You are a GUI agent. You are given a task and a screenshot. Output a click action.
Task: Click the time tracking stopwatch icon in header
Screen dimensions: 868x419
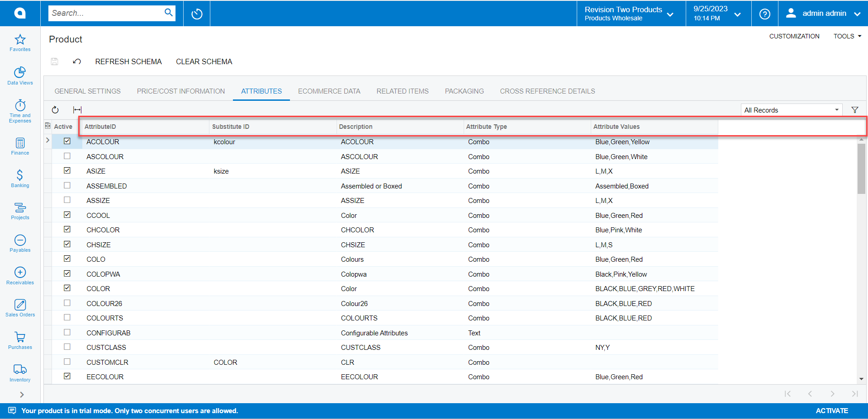196,13
